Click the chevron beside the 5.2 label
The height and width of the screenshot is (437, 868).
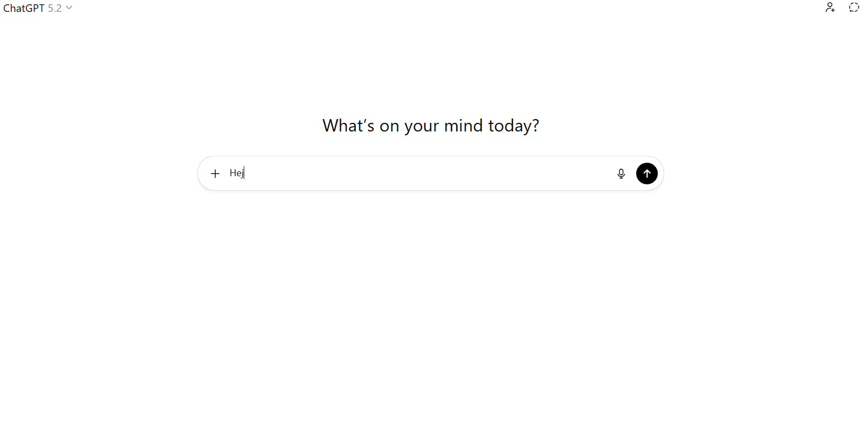[69, 8]
